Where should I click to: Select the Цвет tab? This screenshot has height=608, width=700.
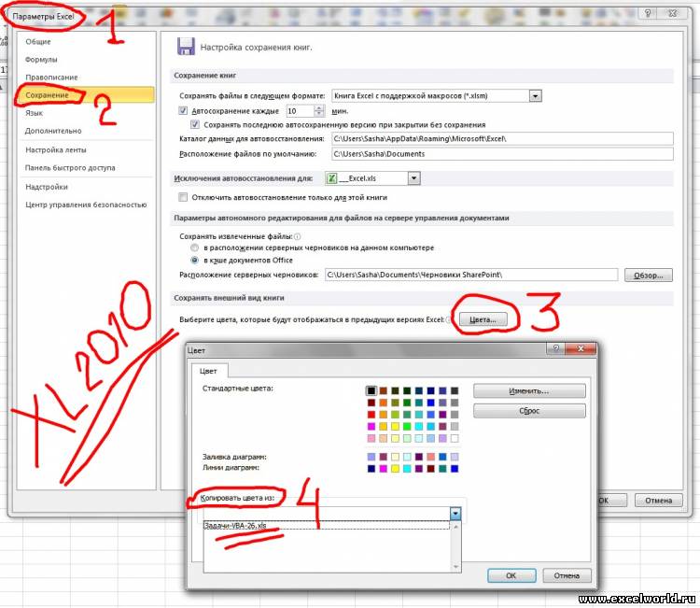pos(208,371)
